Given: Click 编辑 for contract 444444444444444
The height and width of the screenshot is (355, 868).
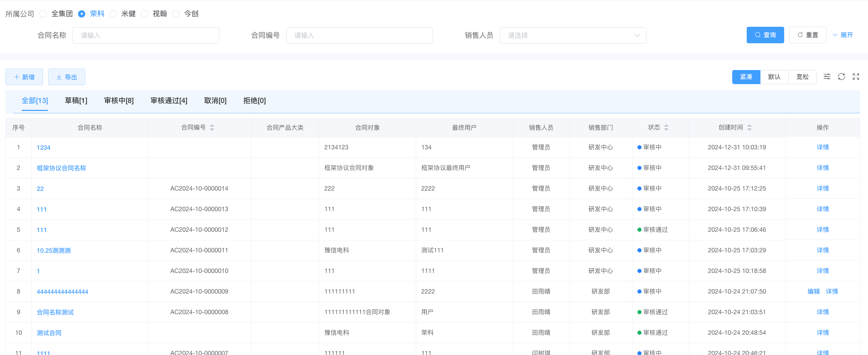Looking at the screenshot, I should [813, 291].
